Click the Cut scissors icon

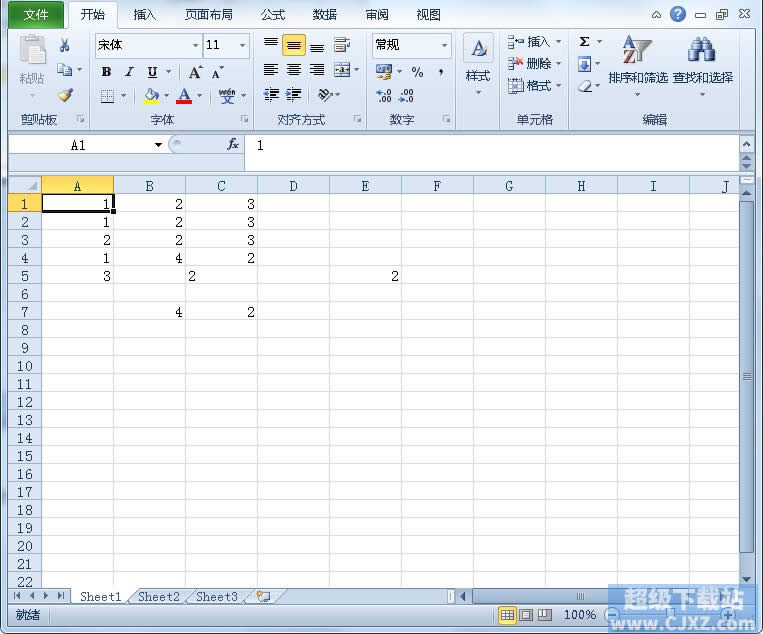65,46
